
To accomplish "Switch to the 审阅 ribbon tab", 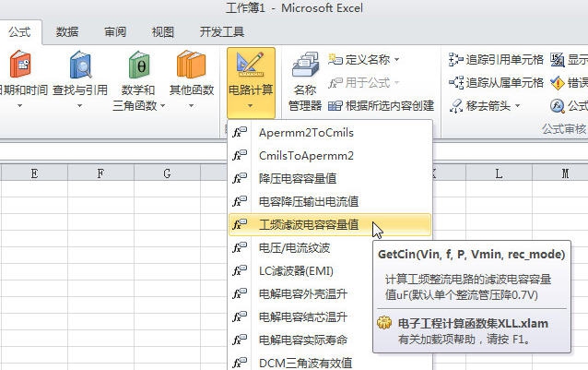I will click(x=115, y=32).
